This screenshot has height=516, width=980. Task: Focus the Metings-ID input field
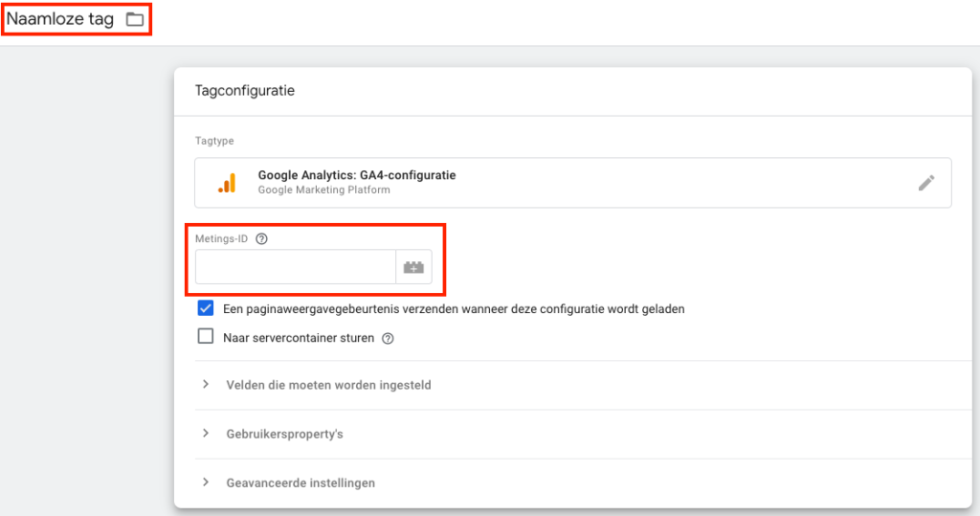pos(296,267)
